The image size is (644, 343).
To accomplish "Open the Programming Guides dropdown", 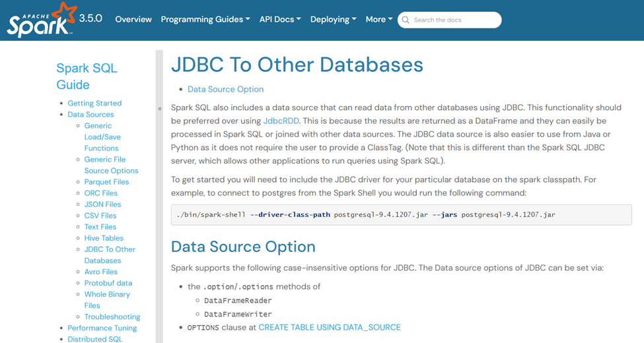I will click(x=205, y=19).
